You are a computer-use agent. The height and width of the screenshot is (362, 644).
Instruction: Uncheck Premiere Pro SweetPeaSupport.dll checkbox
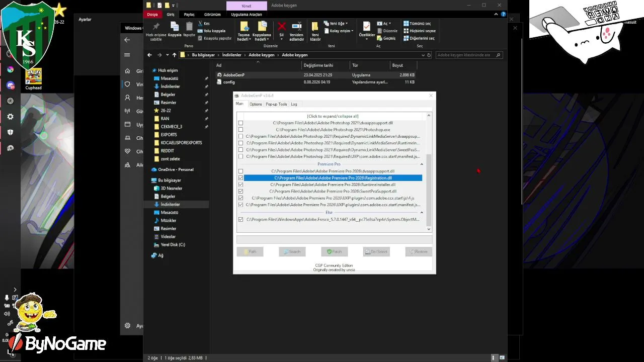click(x=240, y=192)
